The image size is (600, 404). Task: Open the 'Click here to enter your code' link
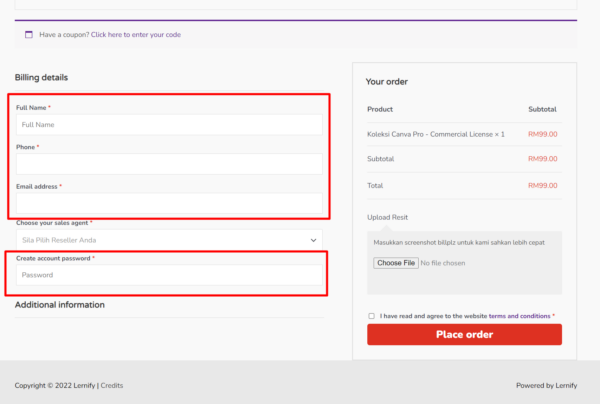136,34
